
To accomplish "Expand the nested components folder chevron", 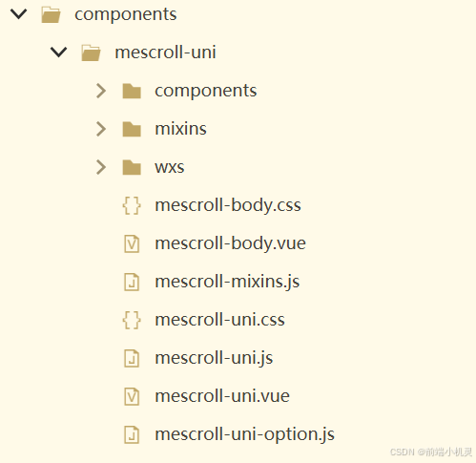I will pos(101,91).
